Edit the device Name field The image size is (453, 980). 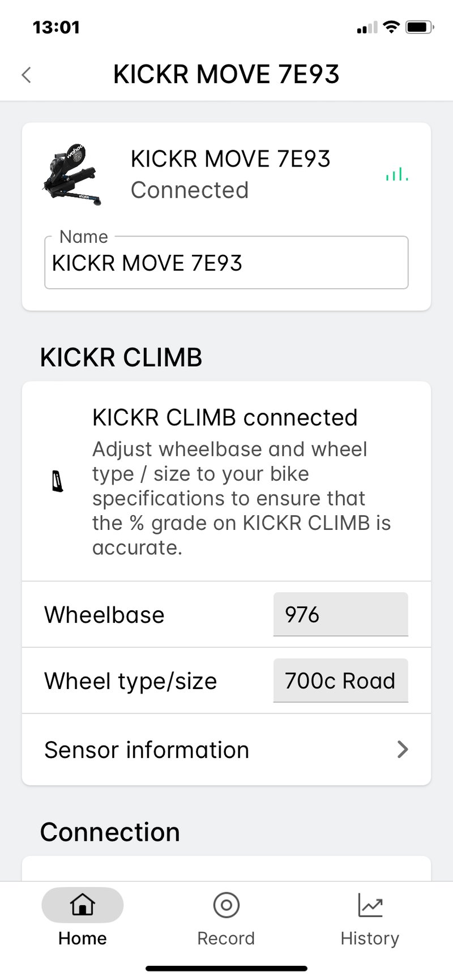pos(226,262)
